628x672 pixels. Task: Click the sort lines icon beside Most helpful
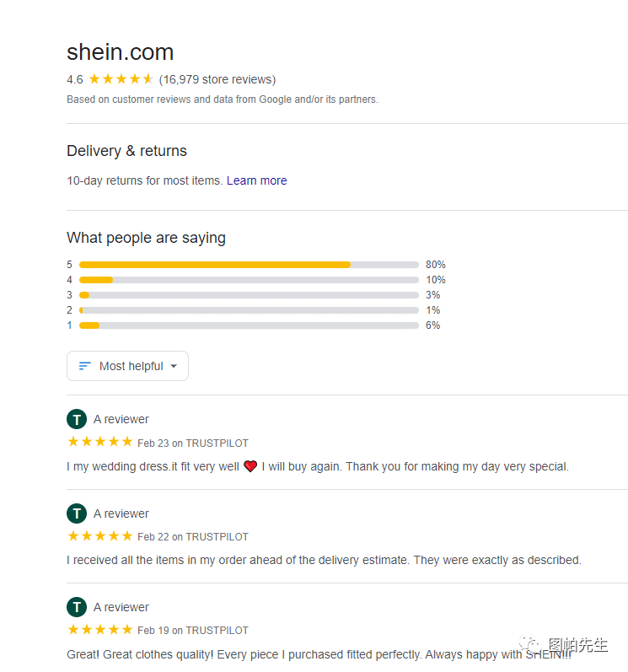[x=84, y=366]
